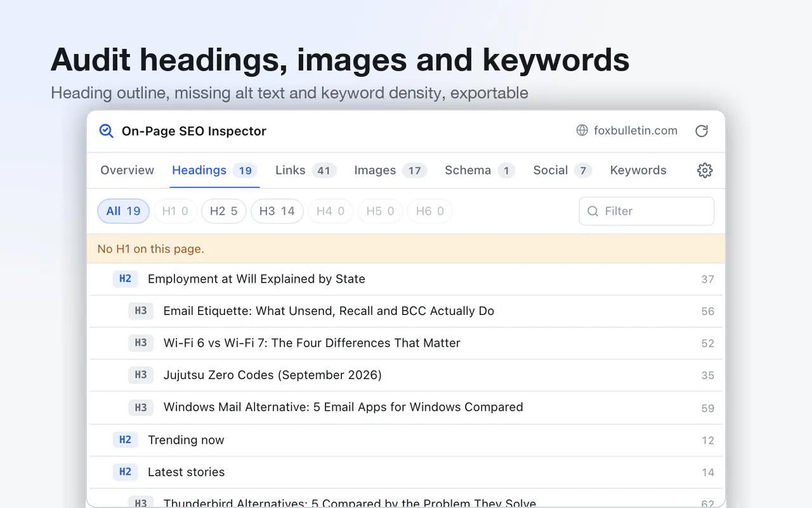Click the refresh icon beside foxbulletin.com
Image resolution: width=812 pixels, height=508 pixels.
coord(701,131)
